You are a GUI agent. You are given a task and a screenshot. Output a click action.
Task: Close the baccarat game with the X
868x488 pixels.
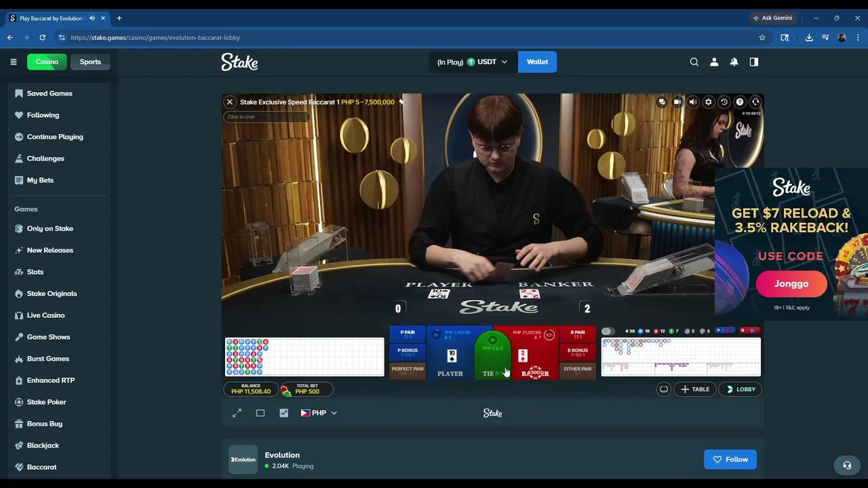[x=230, y=102]
